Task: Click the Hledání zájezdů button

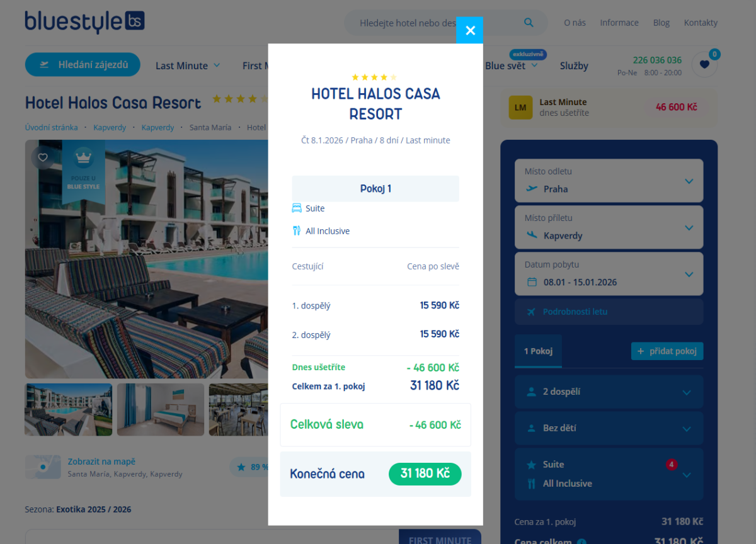Action: [x=83, y=64]
